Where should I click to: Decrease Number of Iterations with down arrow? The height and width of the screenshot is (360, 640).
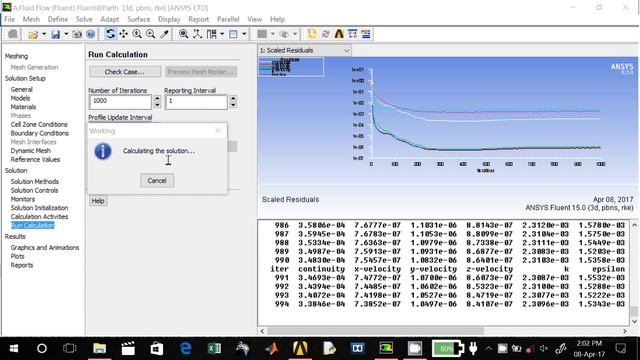[x=157, y=105]
